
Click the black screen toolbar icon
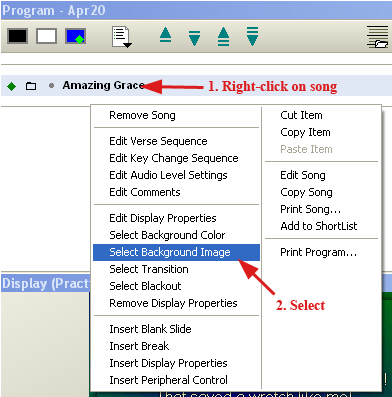point(17,36)
